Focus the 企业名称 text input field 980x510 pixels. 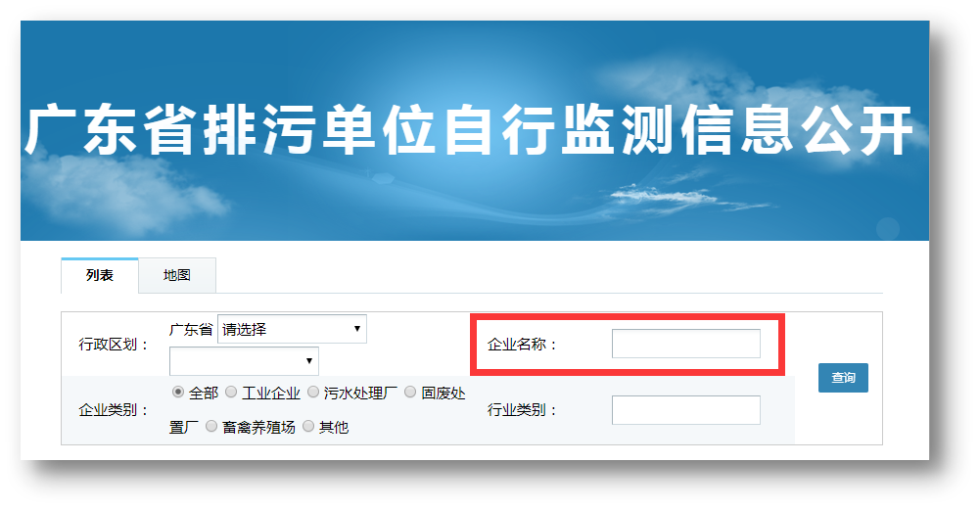point(685,344)
